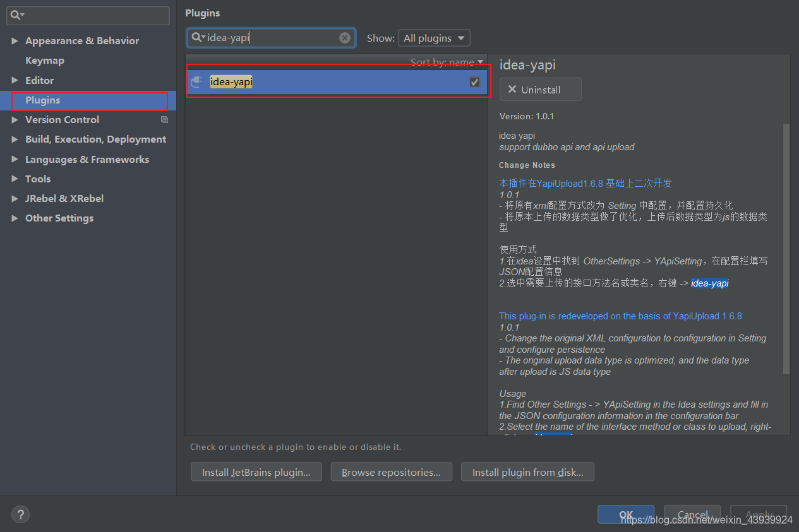Uncheck the idea-yapi plugin checkbox
The image size is (799, 532).
(474, 82)
